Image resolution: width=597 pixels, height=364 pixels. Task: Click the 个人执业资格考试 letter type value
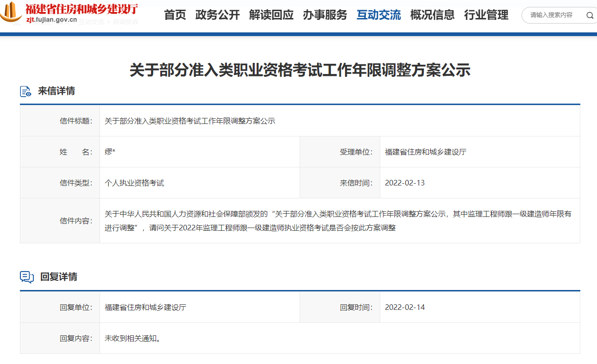[x=134, y=183]
